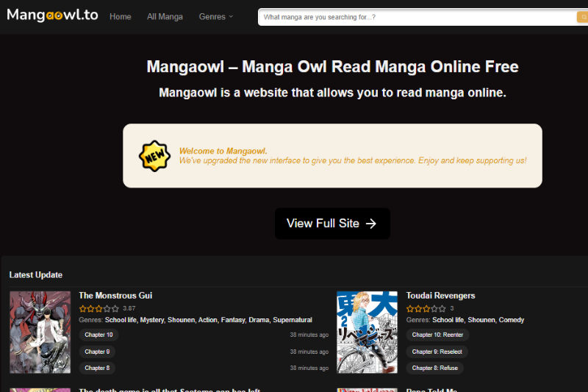Open Chapter 8 of The Monstrous Gui
The image size is (588, 392).
[x=97, y=368]
